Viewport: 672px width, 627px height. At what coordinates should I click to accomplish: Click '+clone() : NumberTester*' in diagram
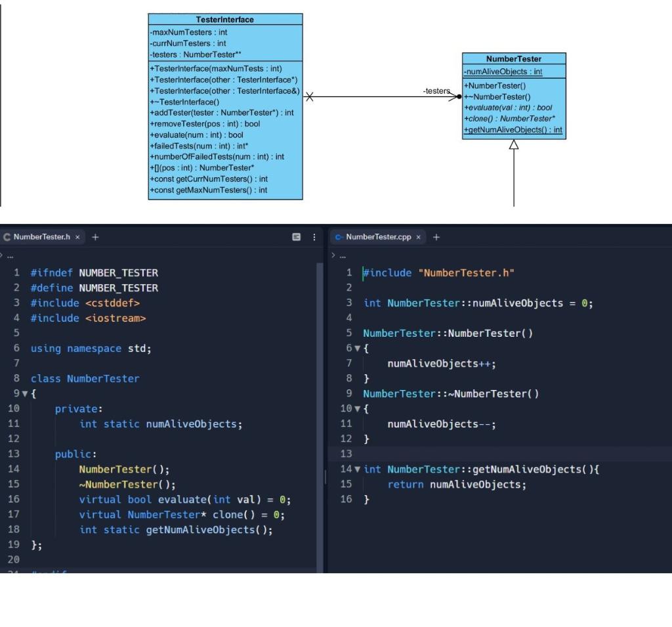(x=509, y=119)
